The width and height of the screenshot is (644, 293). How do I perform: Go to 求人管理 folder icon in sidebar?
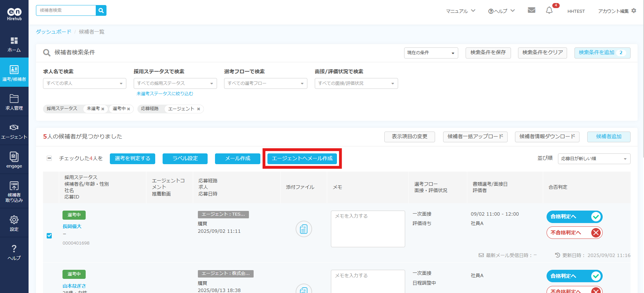pyautogui.click(x=14, y=102)
